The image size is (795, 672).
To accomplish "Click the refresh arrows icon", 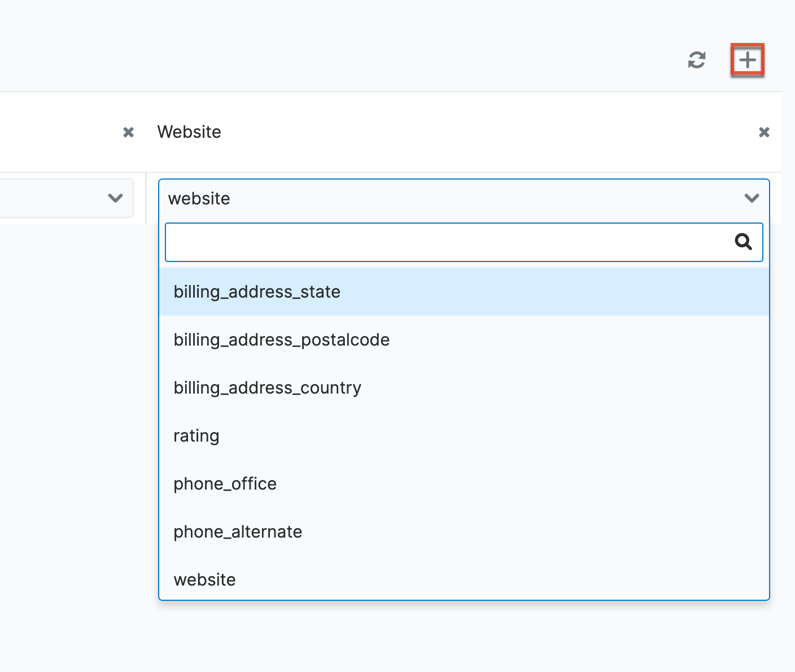I will pyautogui.click(x=697, y=60).
